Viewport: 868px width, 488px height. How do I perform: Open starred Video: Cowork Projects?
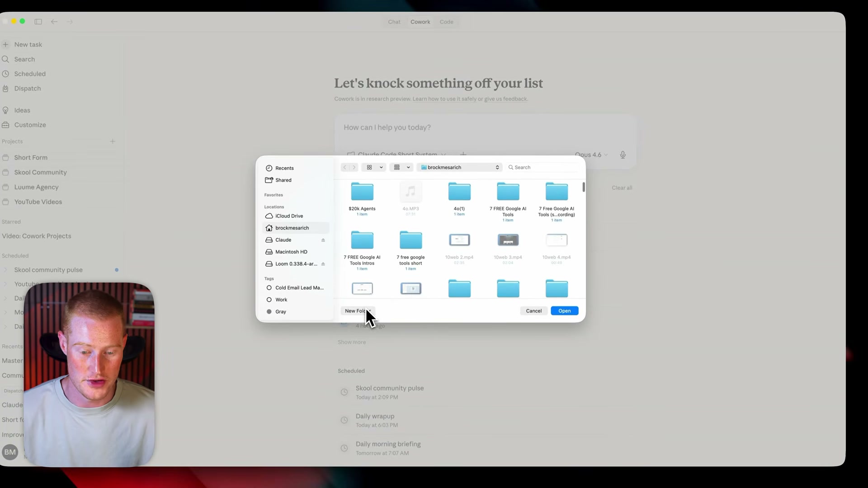click(37, 236)
